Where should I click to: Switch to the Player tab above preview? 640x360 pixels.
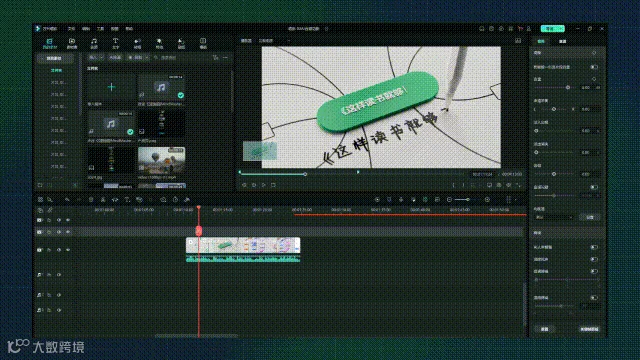tap(246, 41)
